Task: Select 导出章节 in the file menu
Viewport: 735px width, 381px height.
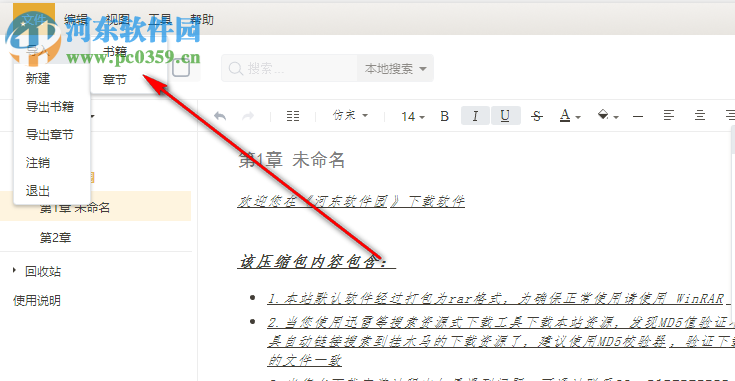Action: [x=52, y=134]
